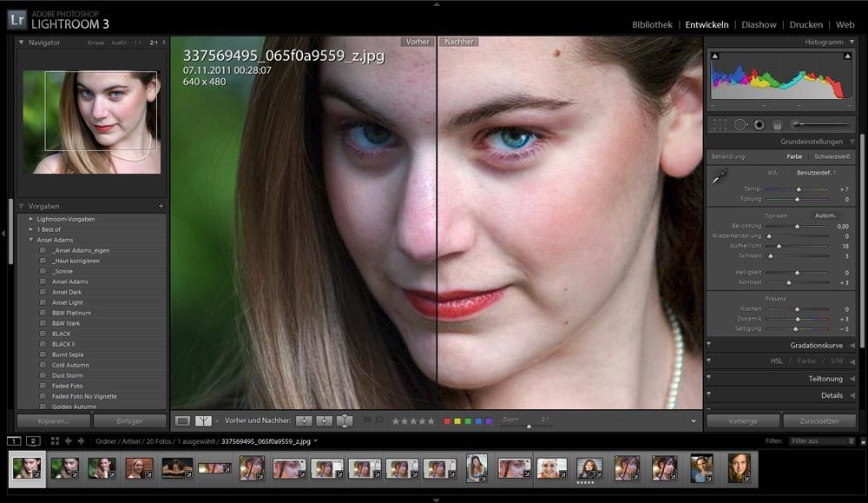
Task: Collapse the Navigator panel
Action: (21, 42)
